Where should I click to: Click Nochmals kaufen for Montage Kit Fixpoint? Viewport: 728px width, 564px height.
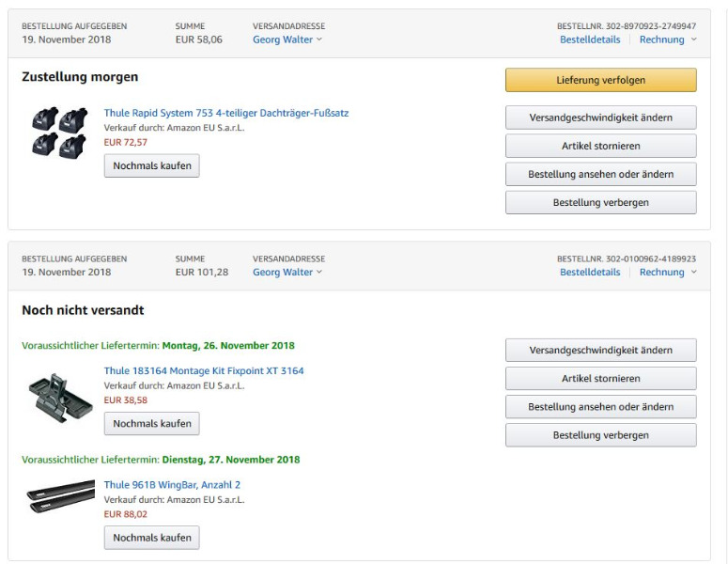tap(151, 423)
